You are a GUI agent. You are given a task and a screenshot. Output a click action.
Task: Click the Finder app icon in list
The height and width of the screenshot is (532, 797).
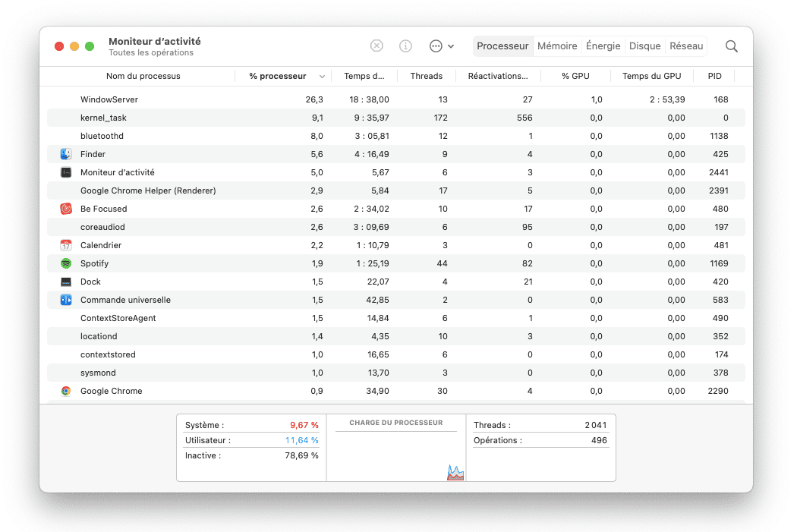click(x=66, y=154)
